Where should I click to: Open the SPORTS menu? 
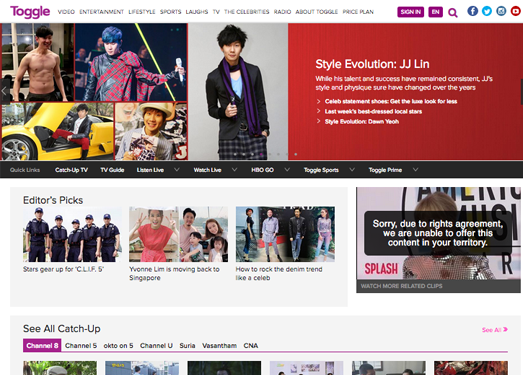click(170, 12)
